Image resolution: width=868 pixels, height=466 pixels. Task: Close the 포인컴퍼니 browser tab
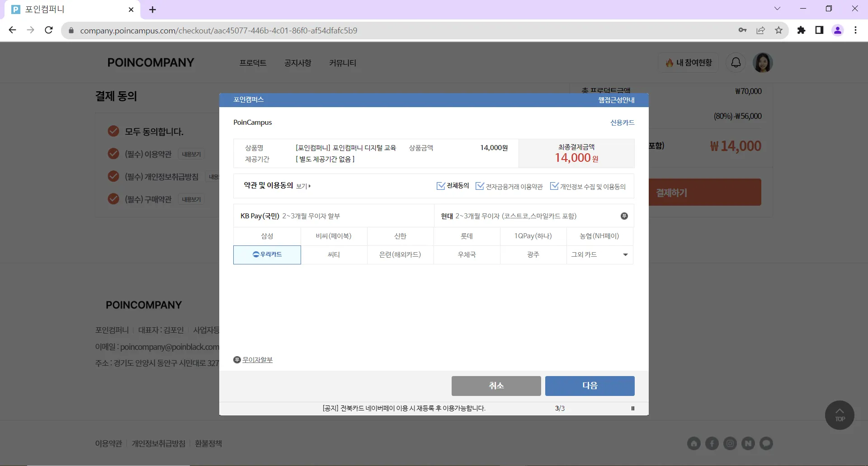(131, 9)
